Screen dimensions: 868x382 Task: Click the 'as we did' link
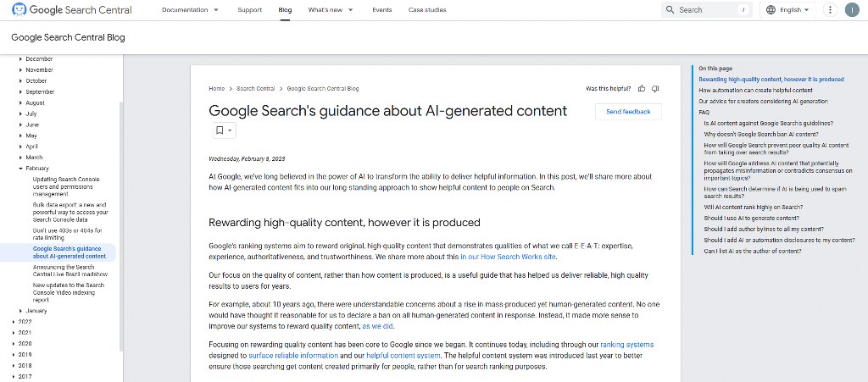[377, 326]
